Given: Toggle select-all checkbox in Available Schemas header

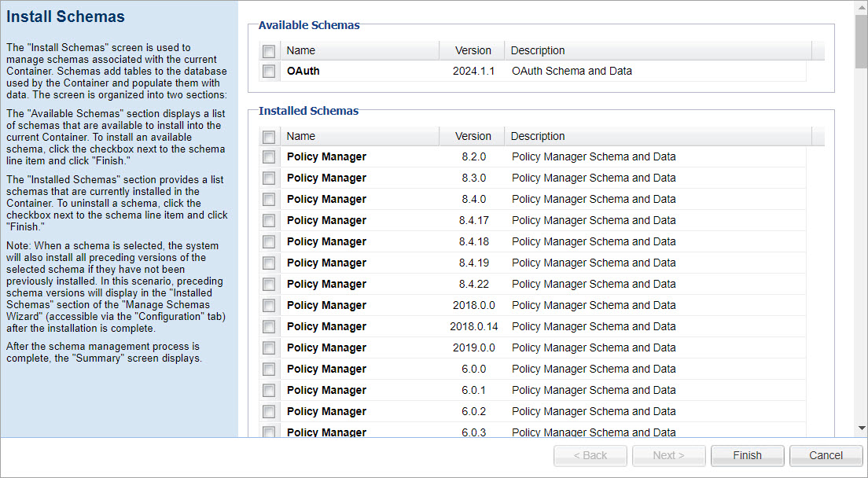Looking at the screenshot, I should tap(269, 51).
